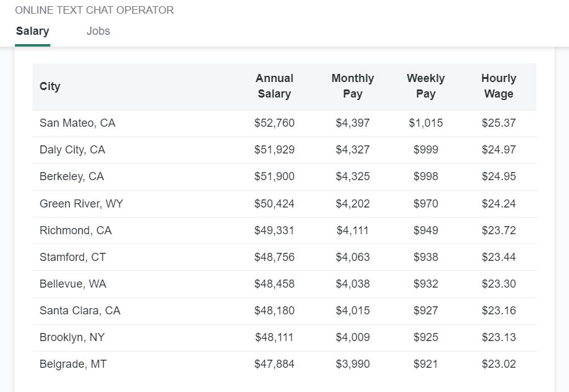Click the $4,009 monthly pay value
569x392 pixels.
tap(353, 337)
